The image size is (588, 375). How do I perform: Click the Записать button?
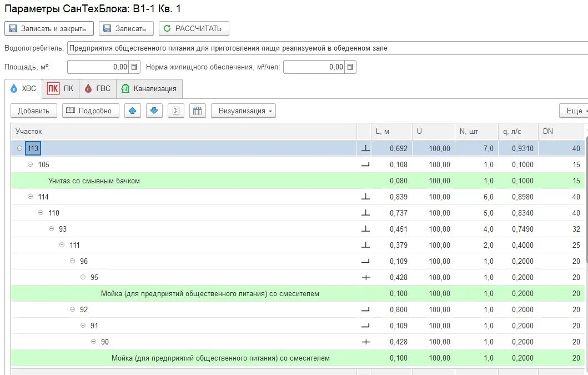(126, 28)
